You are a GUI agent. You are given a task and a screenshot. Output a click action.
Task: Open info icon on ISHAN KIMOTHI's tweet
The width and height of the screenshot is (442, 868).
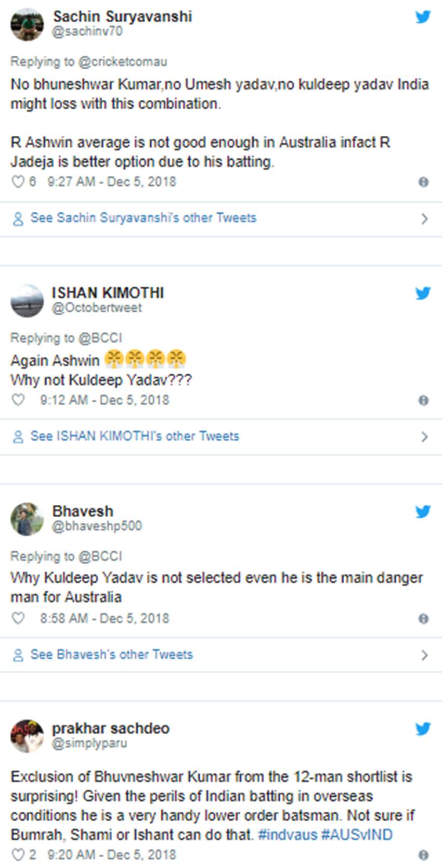click(x=423, y=401)
